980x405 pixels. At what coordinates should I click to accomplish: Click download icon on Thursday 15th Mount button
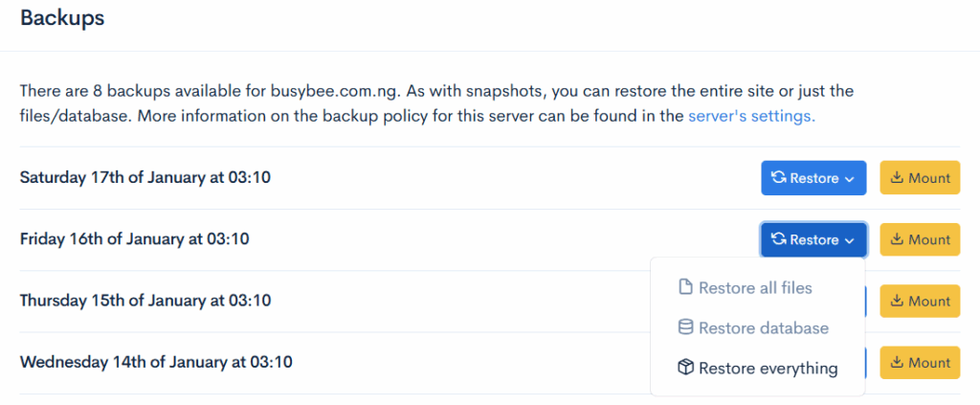(x=897, y=301)
